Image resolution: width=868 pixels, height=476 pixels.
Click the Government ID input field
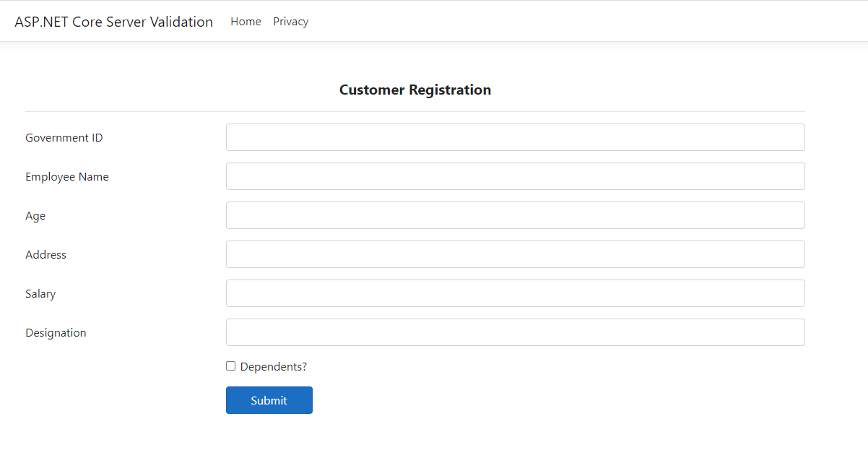point(515,137)
